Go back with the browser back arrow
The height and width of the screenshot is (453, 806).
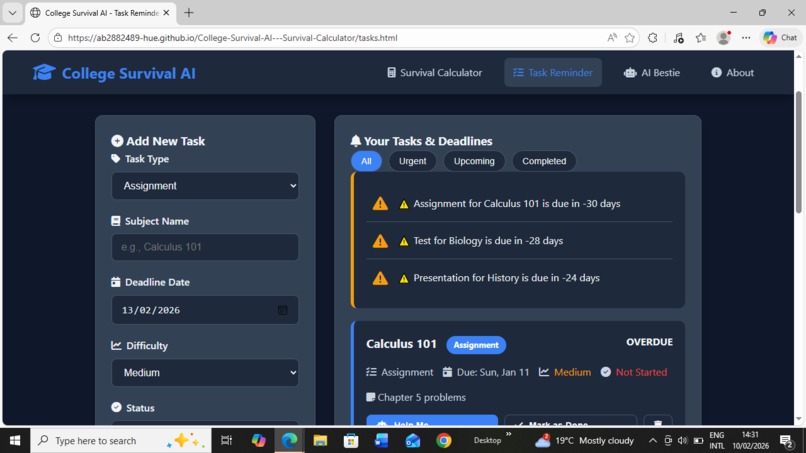(x=12, y=38)
